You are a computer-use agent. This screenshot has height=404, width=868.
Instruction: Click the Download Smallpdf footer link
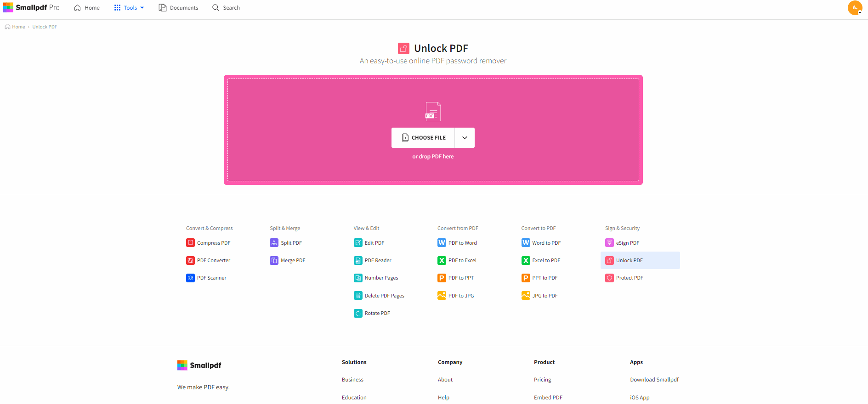[654, 380]
